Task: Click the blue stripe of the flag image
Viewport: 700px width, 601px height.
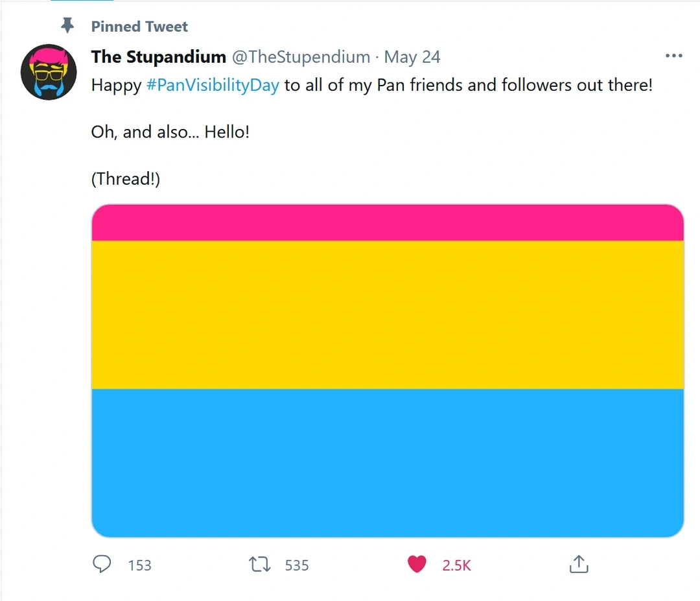Action: click(x=388, y=462)
